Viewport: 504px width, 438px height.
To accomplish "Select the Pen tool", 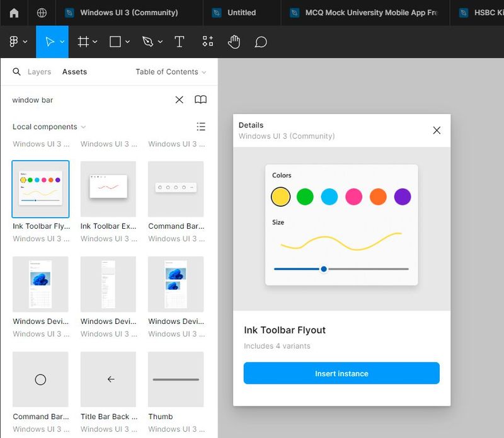I will pyautogui.click(x=147, y=42).
